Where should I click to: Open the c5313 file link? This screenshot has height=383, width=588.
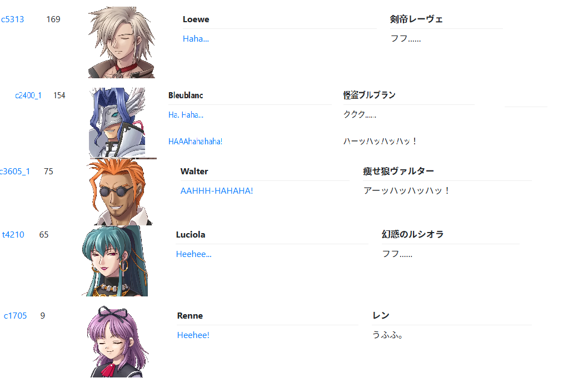[12, 19]
